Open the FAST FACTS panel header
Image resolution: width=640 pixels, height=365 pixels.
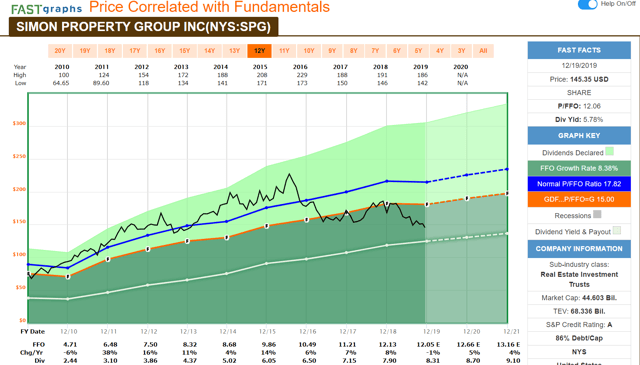coord(579,50)
